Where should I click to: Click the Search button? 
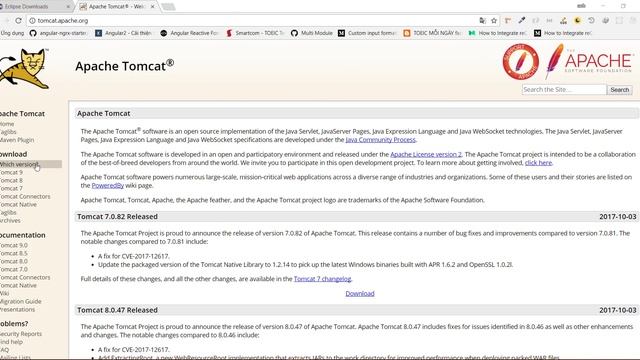pyautogui.click(x=620, y=89)
